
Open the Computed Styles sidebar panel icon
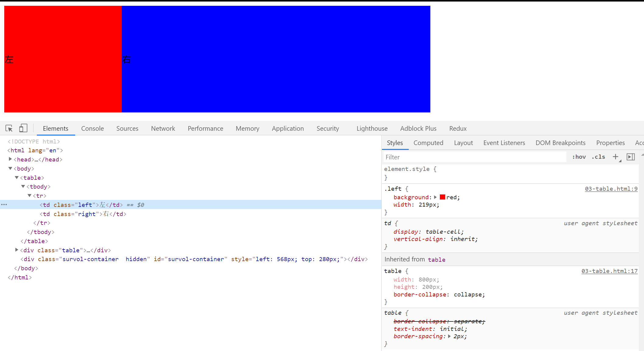pyautogui.click(x=428, y=143)
